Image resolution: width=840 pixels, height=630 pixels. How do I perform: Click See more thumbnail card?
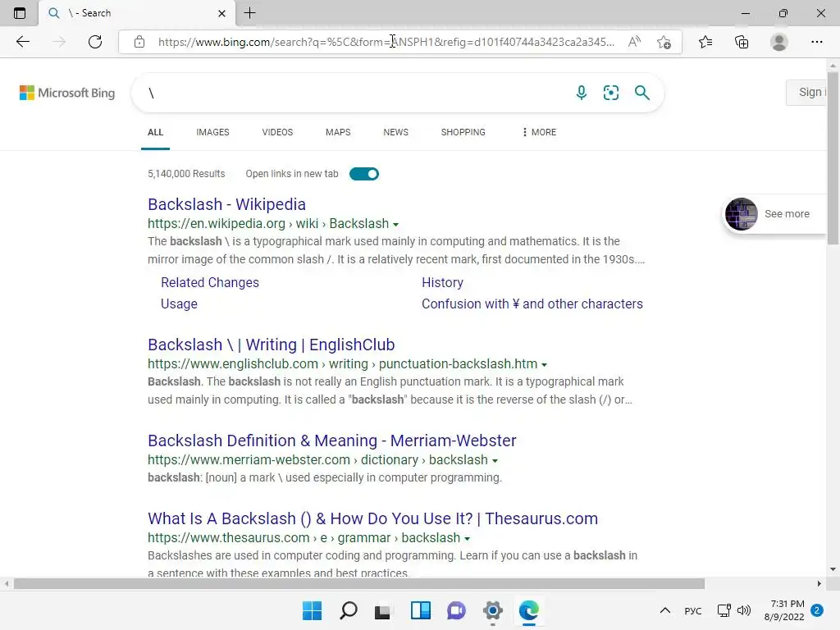tap(775, 214)
